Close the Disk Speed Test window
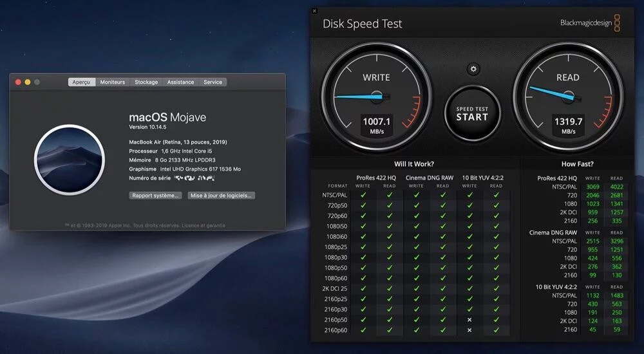 coord(315,11)
